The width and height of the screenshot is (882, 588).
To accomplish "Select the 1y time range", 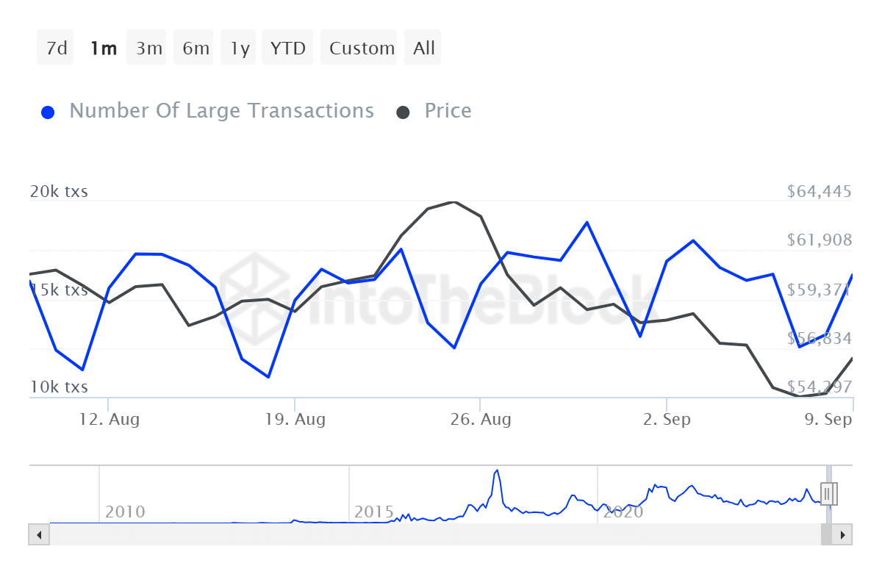I will point(238,47).
